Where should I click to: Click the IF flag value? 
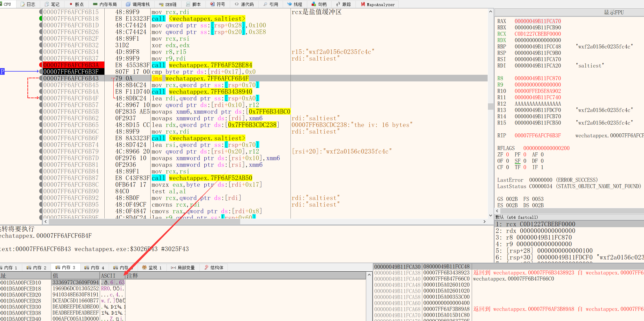[542, 167]
